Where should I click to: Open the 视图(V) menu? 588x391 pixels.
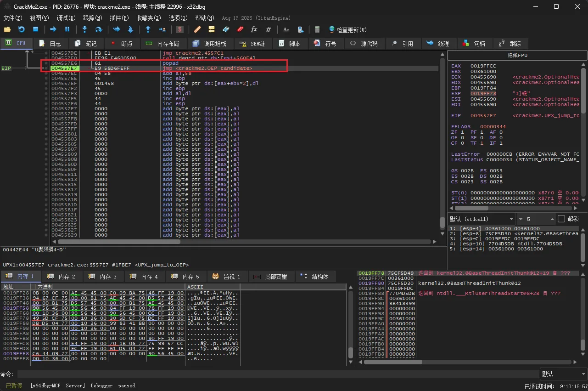pyautogui.click(x=39, y=18)
